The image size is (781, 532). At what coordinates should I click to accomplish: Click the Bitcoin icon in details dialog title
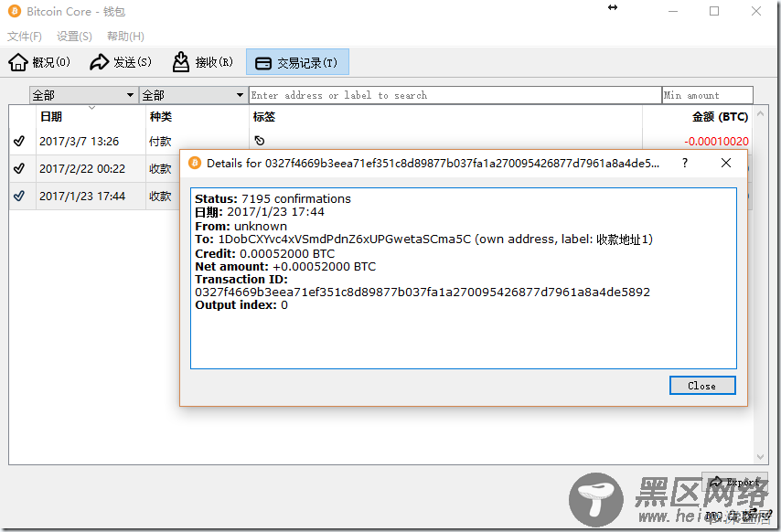click(195, 164)
